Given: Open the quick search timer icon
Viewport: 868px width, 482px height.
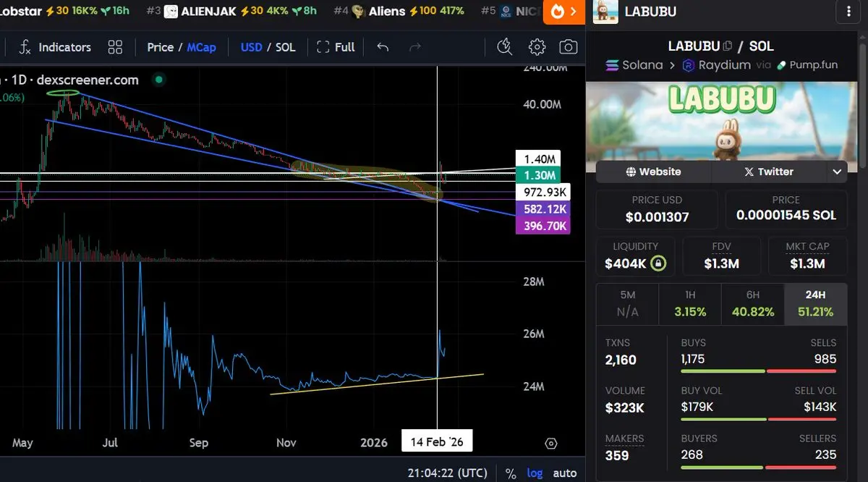Looking at the screenshot, I should click(504, 47).
